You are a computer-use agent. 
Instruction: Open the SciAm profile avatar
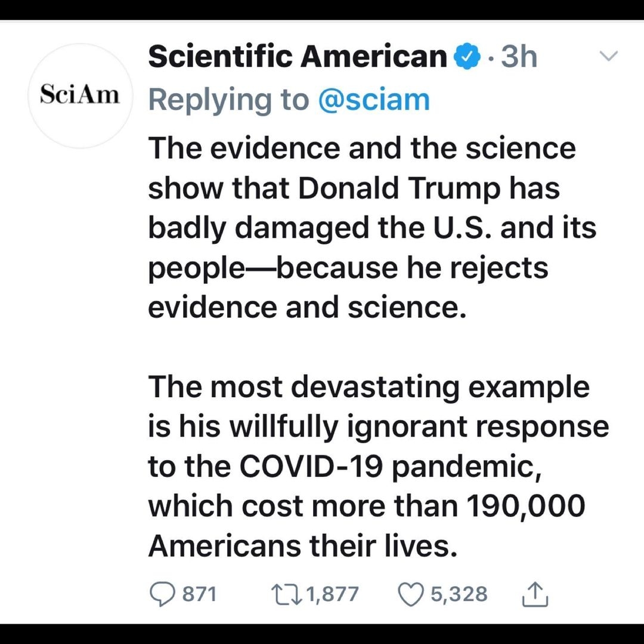pos(80,95)
